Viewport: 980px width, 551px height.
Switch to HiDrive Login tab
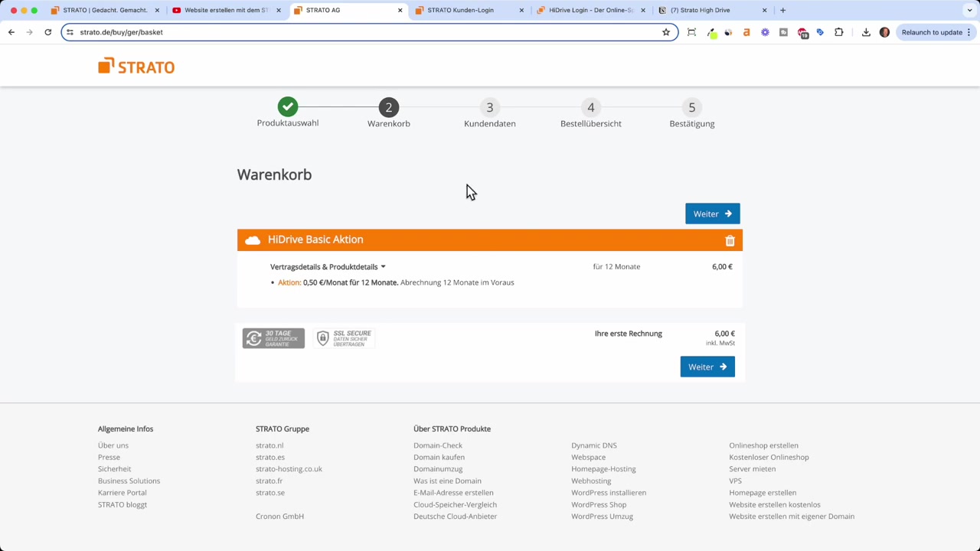pyautogui.click(x=590, y=10)
